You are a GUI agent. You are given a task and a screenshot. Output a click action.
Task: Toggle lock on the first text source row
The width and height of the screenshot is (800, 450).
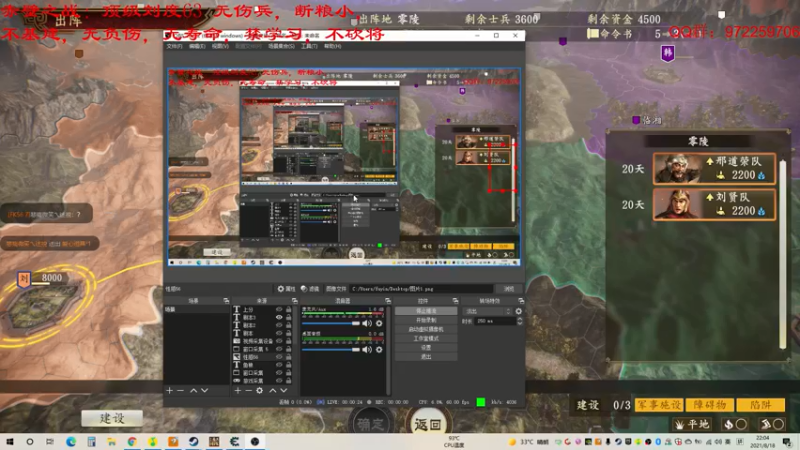[288, 310]
